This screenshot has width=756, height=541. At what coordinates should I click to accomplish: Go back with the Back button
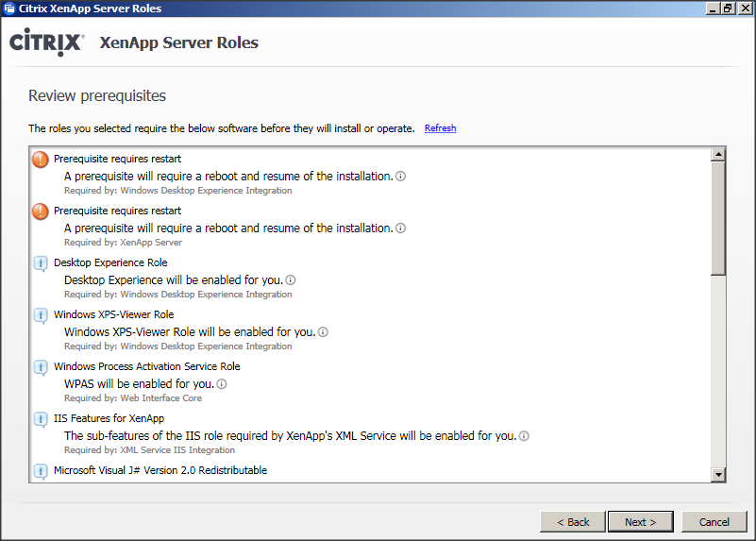coord(572,522)
